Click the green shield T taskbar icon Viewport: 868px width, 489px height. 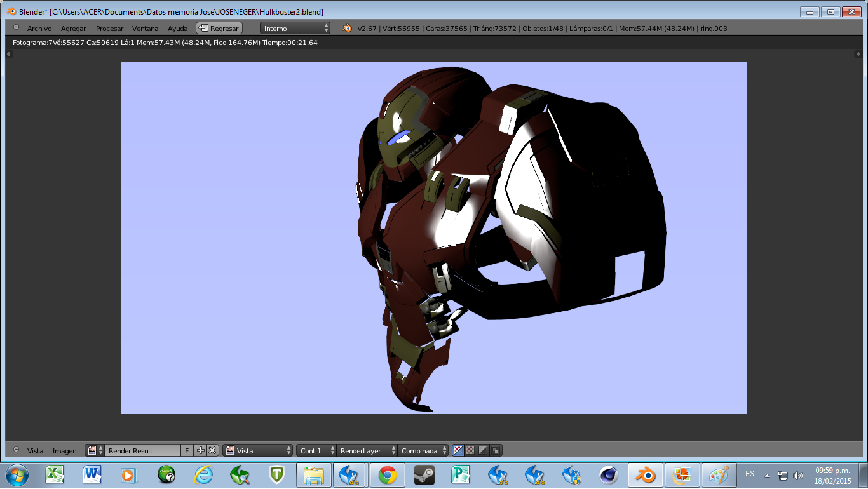276,474
